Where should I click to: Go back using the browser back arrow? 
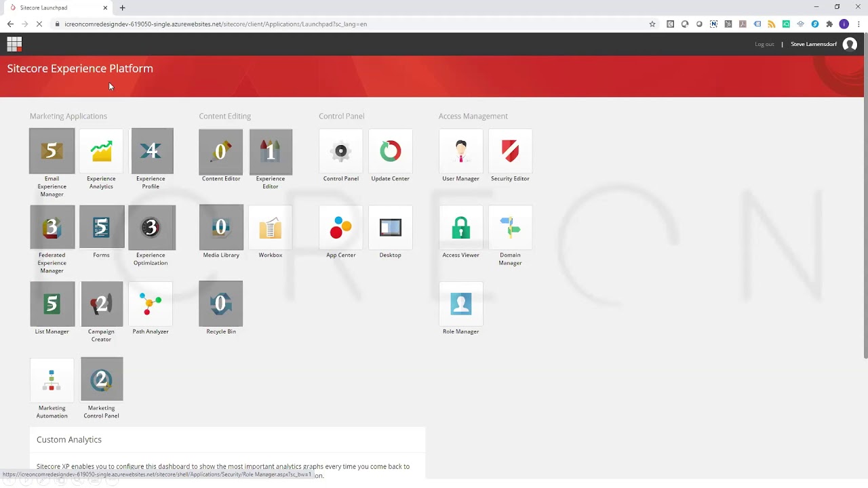pyautogui.click(x=10, y=24)
